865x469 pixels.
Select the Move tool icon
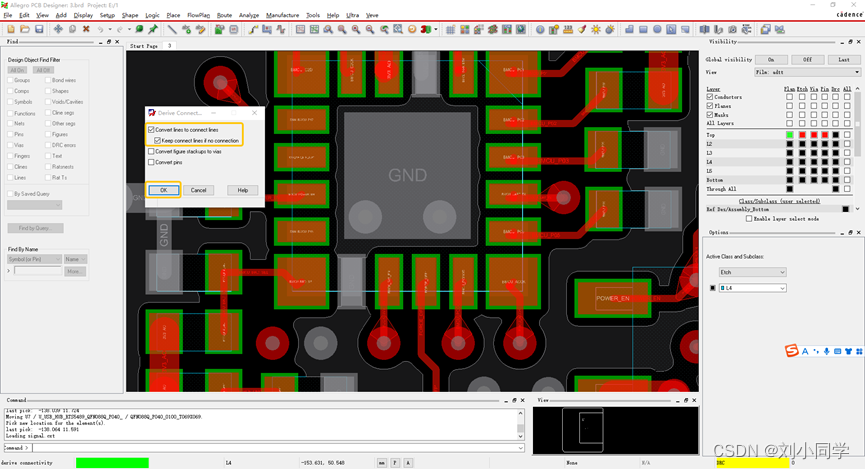click(x=58, y=29)
